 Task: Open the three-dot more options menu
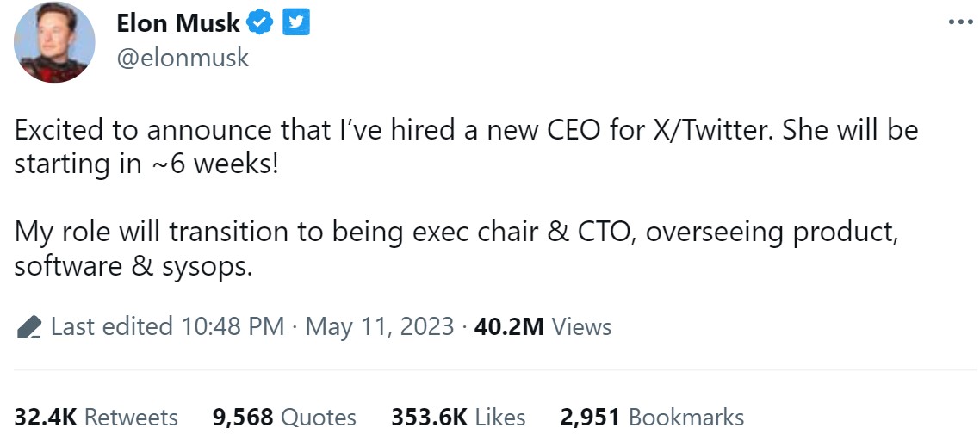pos(961,22)
